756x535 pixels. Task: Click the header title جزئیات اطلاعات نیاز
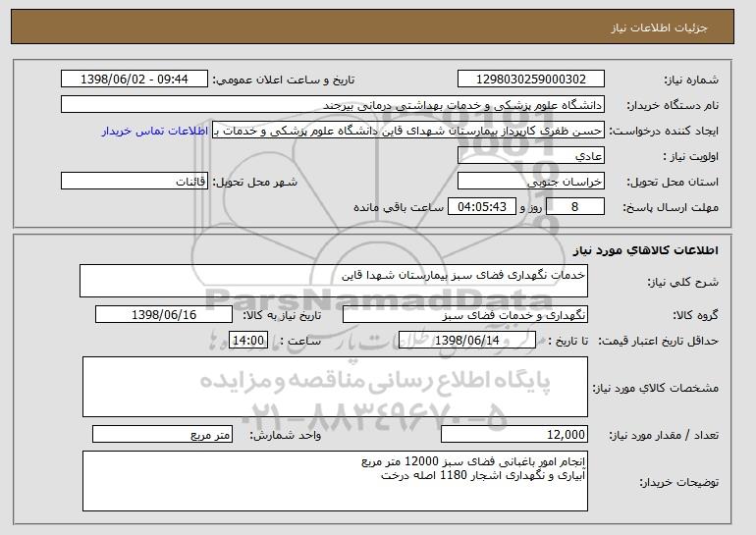click(659, 27)
